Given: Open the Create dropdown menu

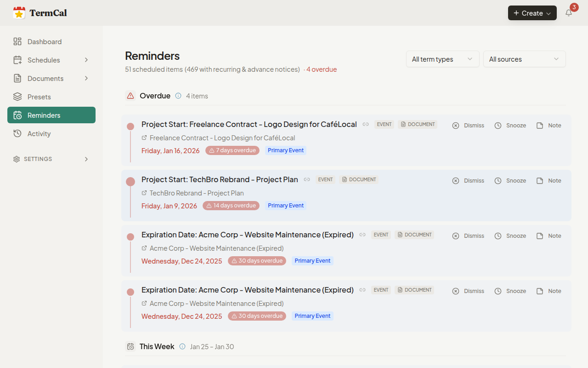Looking at the screenshot, I should point(532,13).
